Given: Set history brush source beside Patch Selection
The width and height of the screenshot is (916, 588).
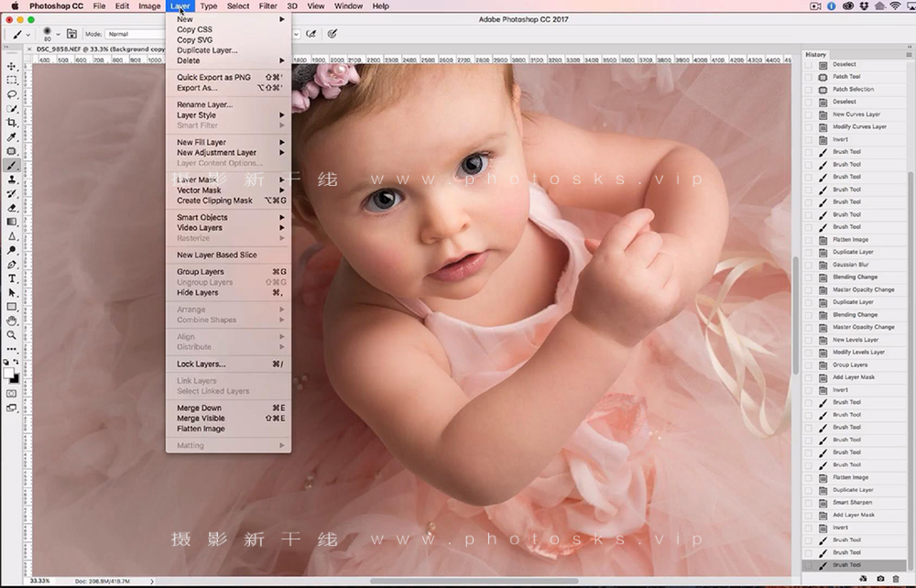Looking at the screenshot, I should point(809,90).
